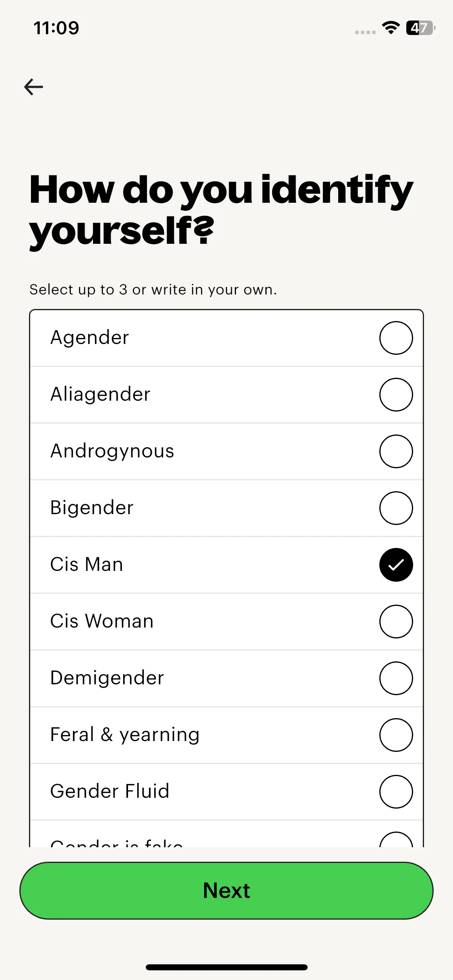
Task: Toggle the Aliagender selection circle
Action: coord(396,395)
